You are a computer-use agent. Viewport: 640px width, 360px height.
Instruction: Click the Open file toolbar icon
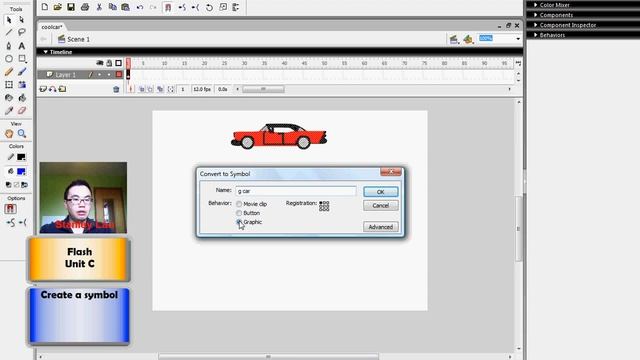tap(58, 7)
